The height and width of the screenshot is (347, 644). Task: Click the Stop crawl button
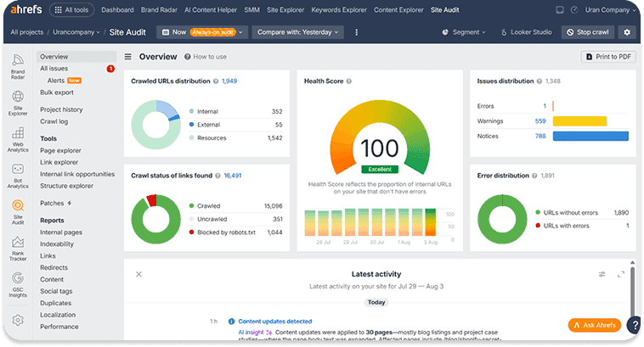tap(588, 32)
